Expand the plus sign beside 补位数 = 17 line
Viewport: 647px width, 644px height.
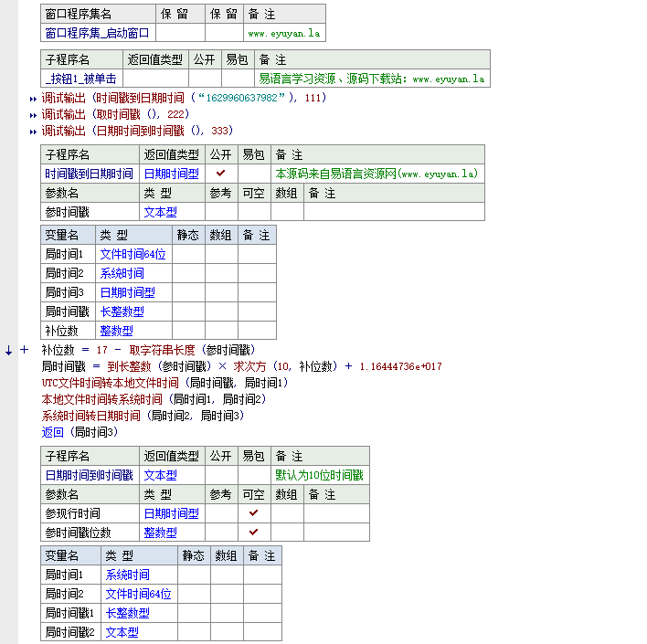(25, 350)
